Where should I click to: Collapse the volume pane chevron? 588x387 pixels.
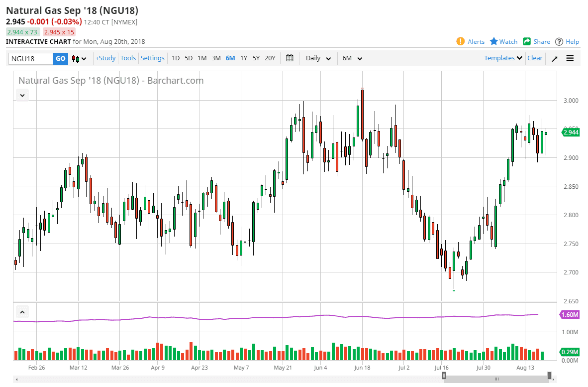(x=22, y=312)
